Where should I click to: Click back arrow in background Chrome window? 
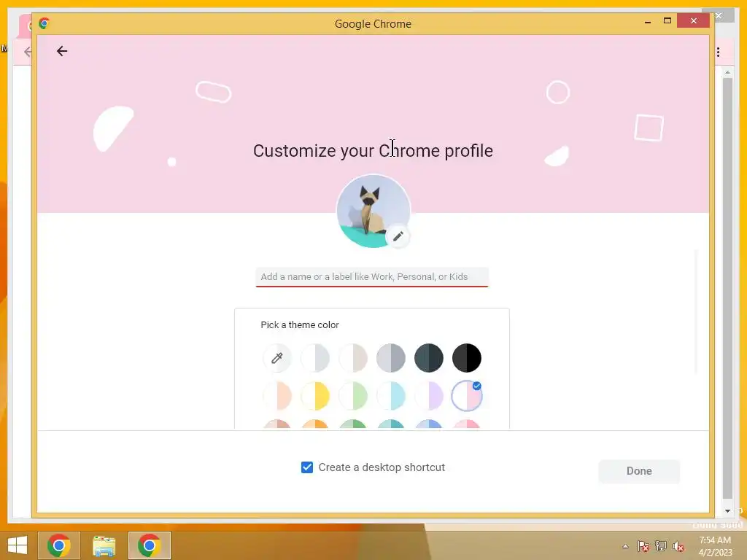pos(28,52)
